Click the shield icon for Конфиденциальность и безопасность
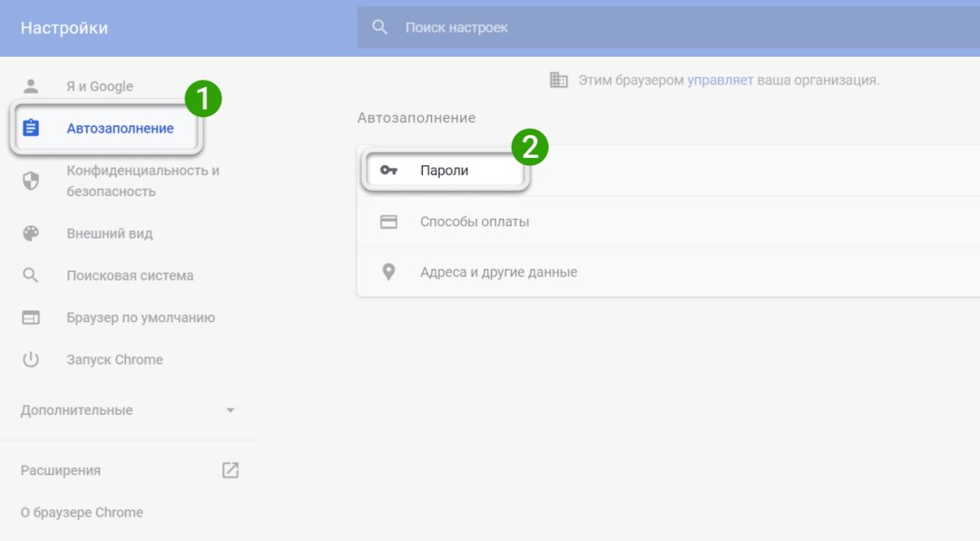 coord(31,181)
